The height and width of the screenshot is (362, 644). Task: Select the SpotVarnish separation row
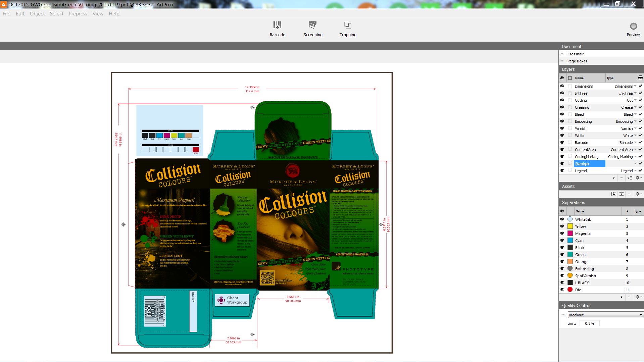click(x=601, y=276)
